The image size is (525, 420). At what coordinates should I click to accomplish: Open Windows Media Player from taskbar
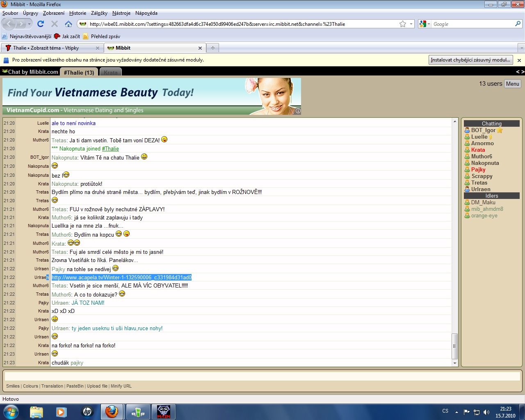62,411
